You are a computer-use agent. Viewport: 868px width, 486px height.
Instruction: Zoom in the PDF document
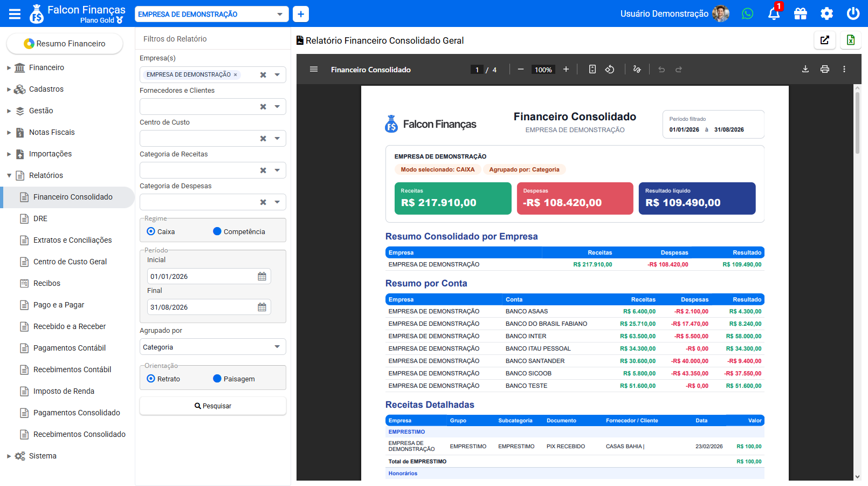(x=566, y=69)
